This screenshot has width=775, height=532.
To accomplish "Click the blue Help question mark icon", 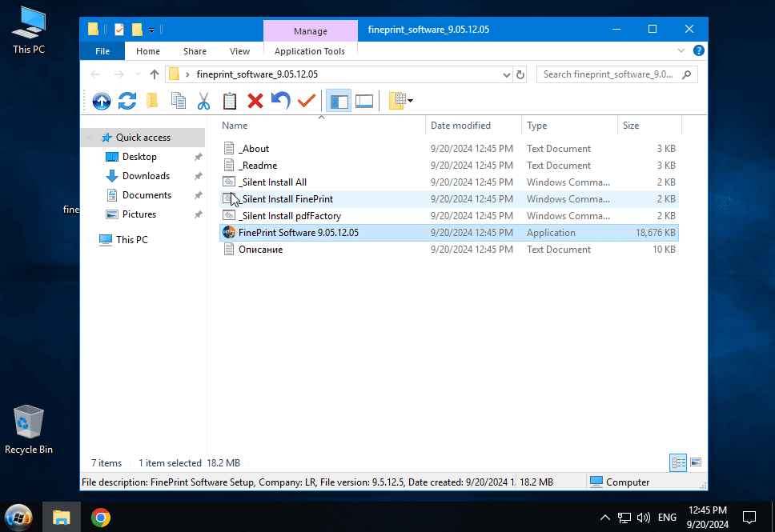I will (698, 50).
